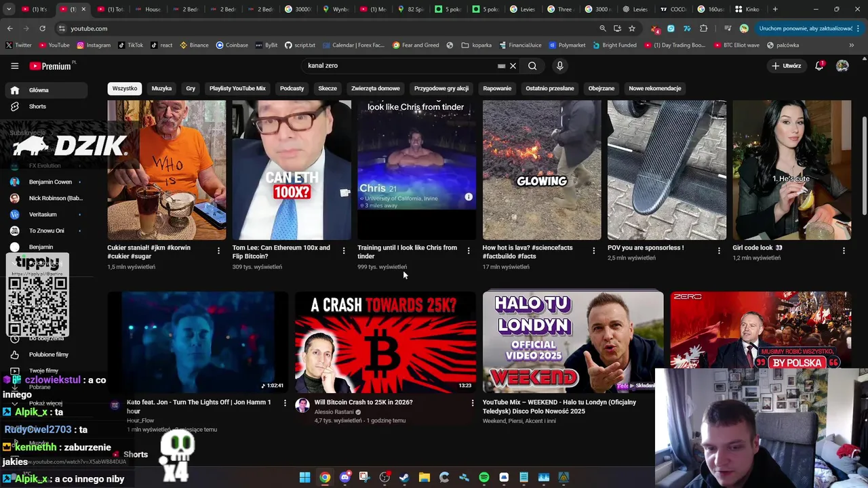Open the Główna home sidebar item
The width and height of the screenshot is (868, 488).
click(46, 90)
